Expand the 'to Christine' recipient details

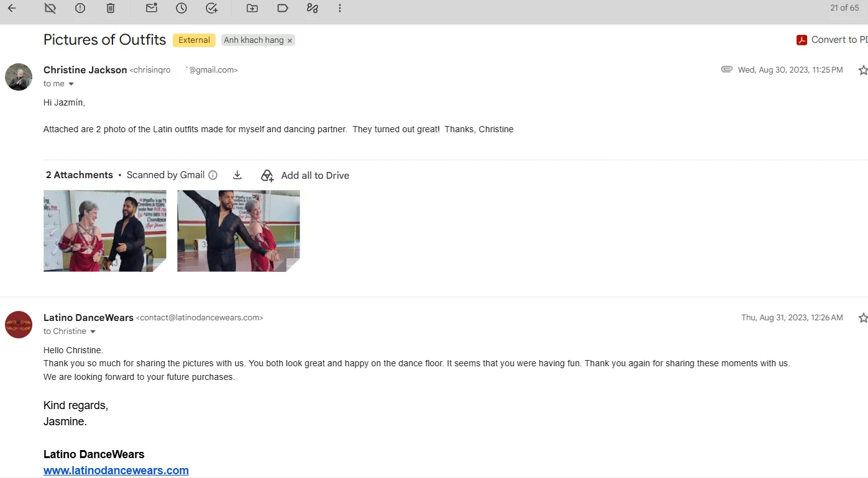[93, 331]
